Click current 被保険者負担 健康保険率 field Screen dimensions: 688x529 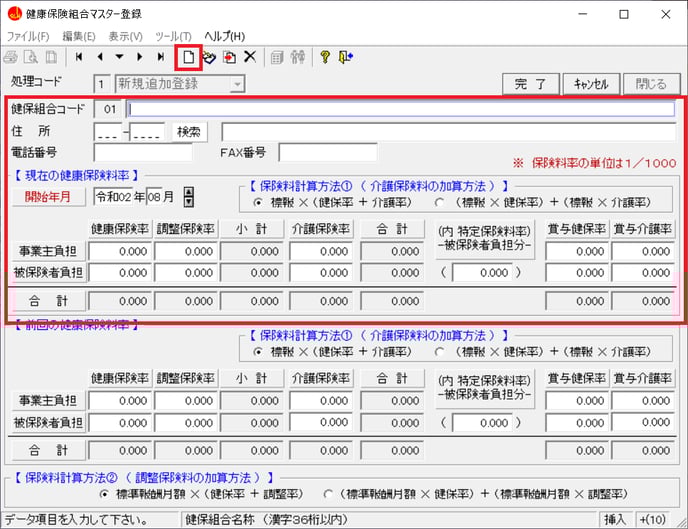tap(120, 273)
